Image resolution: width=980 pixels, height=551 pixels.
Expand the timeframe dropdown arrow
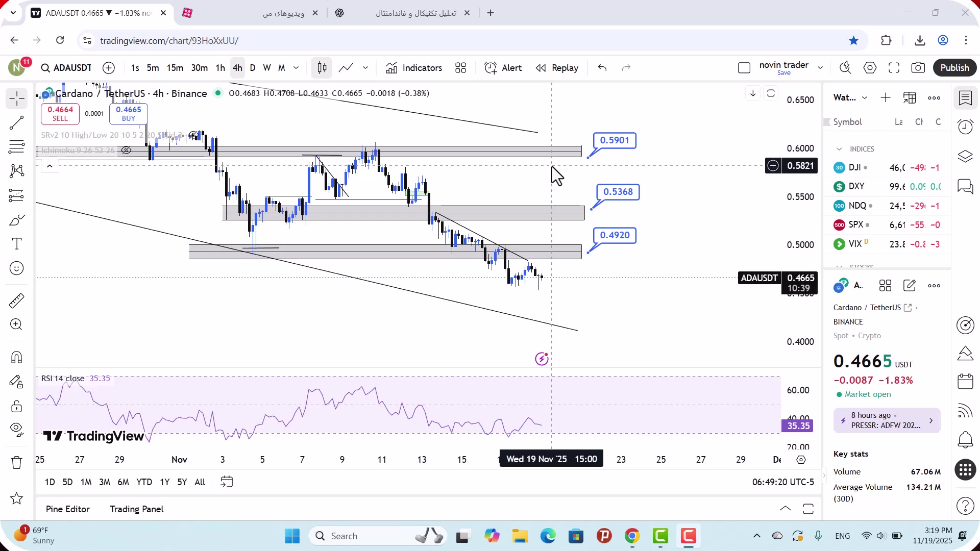[x=296, y=68]
